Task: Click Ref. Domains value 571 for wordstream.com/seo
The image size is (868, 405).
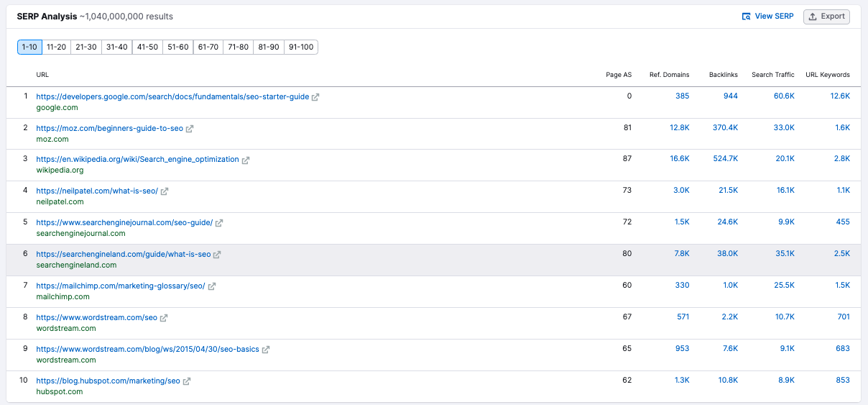Action: click(683, 318)
